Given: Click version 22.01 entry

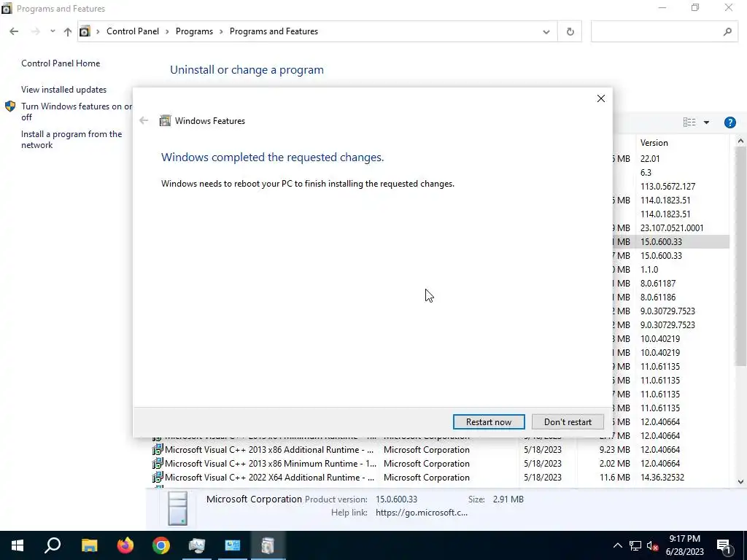Looking at the screenshot, I should click(x=650, y=158).
